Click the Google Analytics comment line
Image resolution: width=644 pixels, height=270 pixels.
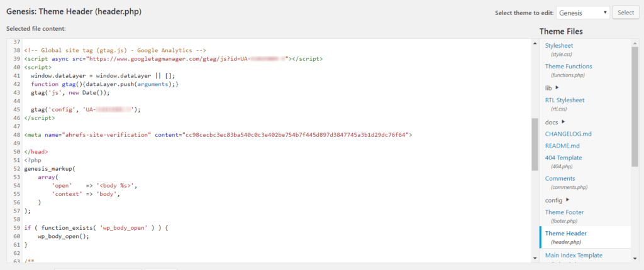[x=115, y=50]
